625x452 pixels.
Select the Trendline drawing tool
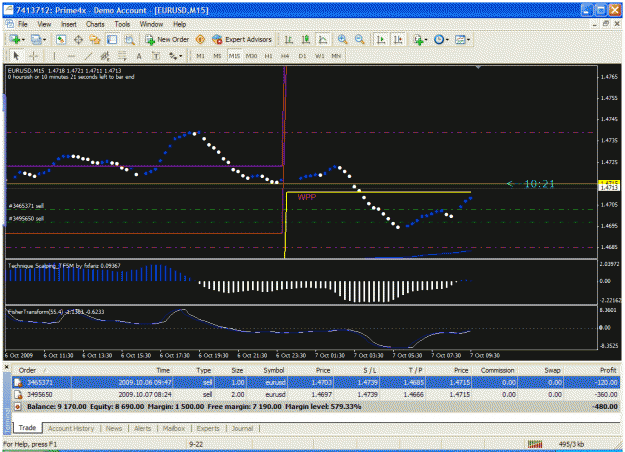click(x=88, y=56)
